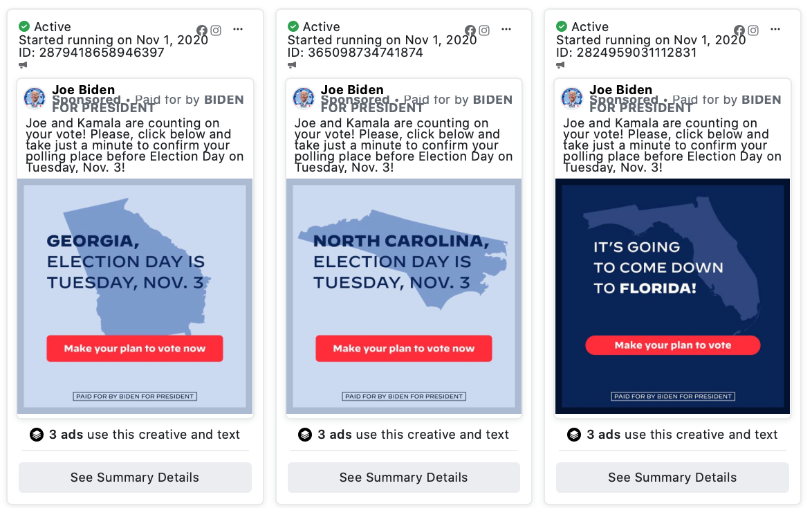Click Joe Biden avatar on Florida ad
This screenshot has height=508, width=812.
[x=572, y=98]
